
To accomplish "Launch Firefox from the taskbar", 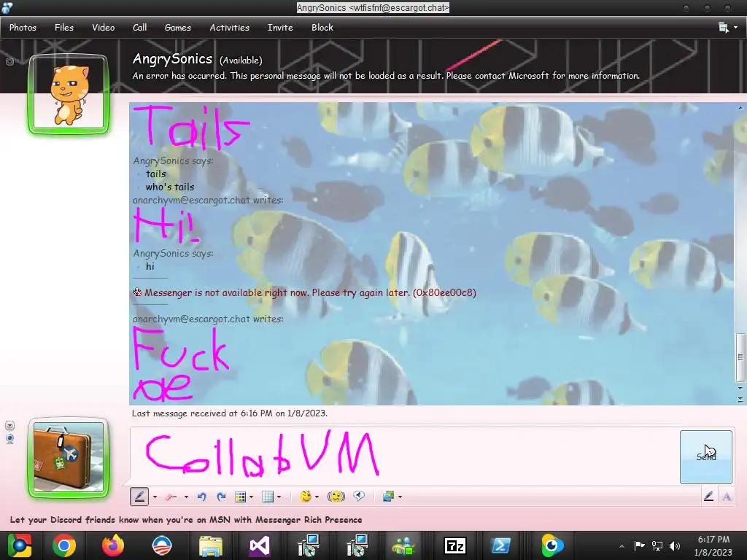I will (113, 545).
